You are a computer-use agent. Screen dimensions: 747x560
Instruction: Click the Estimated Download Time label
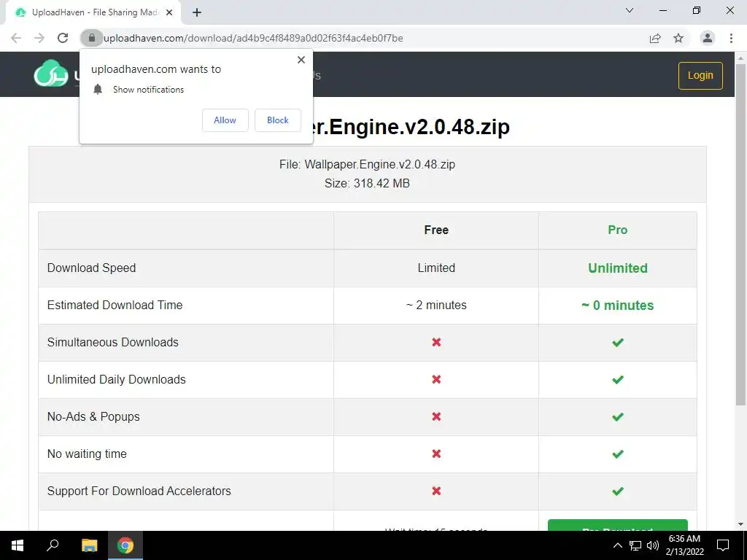[x=115, y=306]
